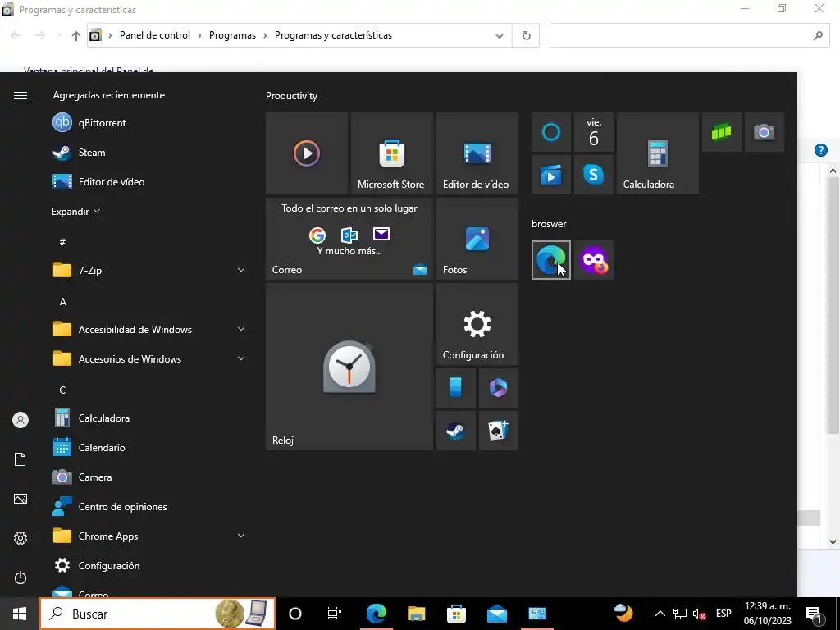
Task: Launch the purple masked browser tile
Action: point(594,260)
